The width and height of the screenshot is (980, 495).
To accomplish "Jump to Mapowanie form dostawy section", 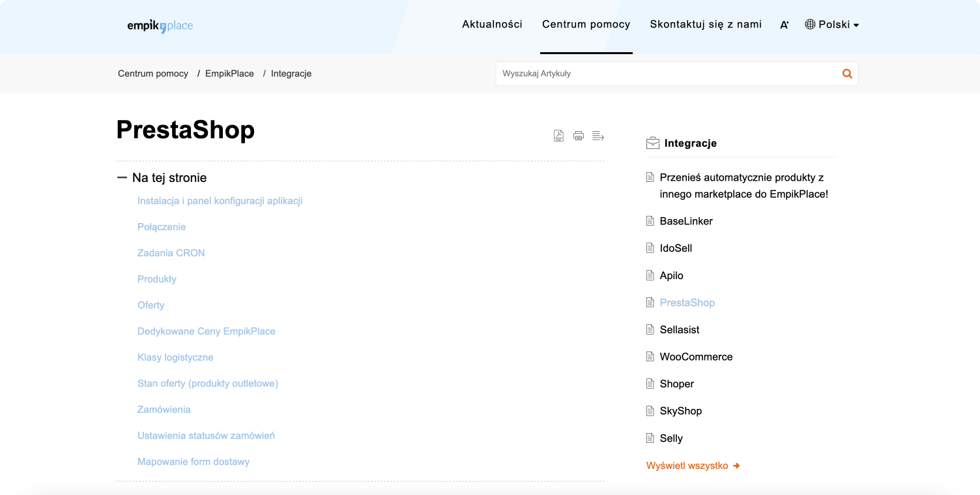I will coord(194,462).
